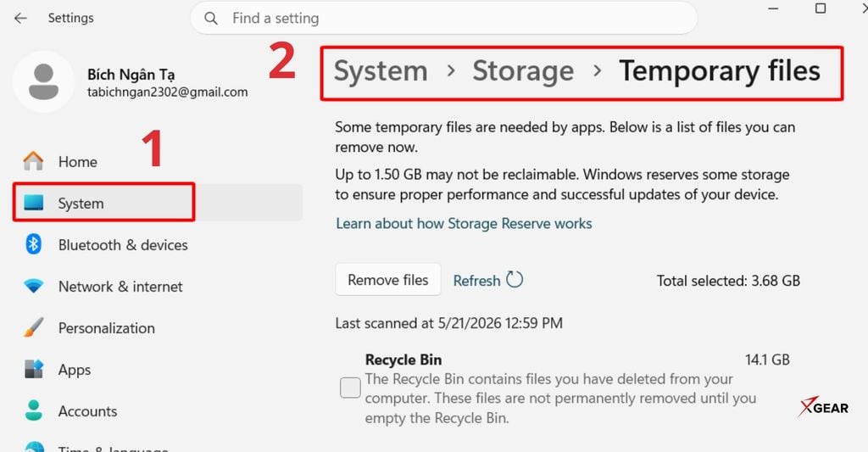
Task: Click the Last scanned at timestamp text
Action: (449, 323)
